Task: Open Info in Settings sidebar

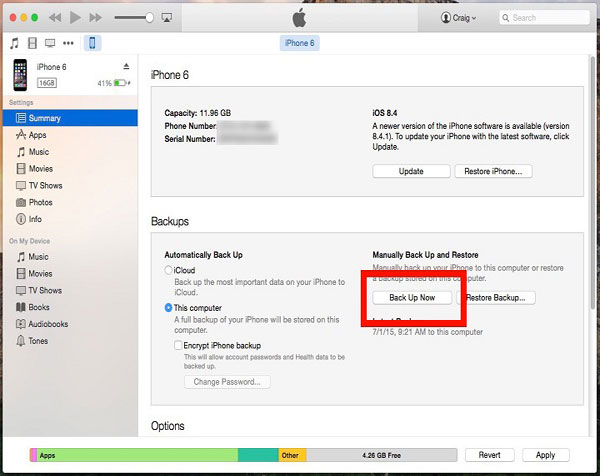Action: 70,219
